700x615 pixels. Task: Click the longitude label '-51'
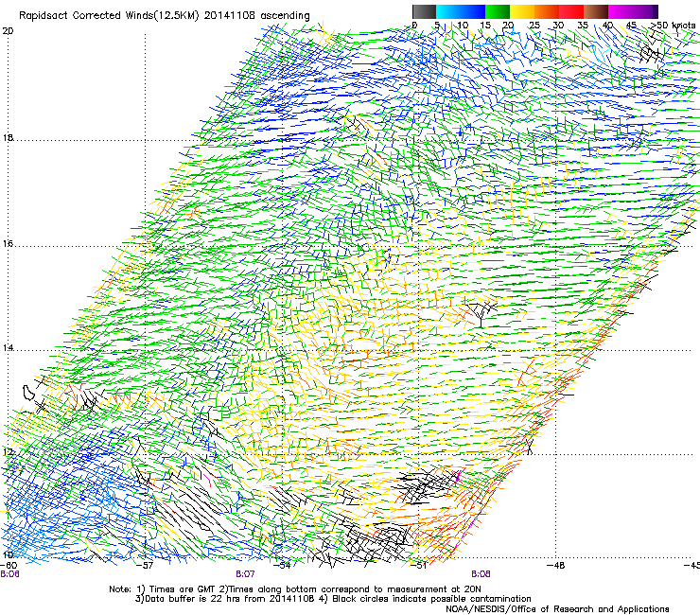tap(418, 566)
